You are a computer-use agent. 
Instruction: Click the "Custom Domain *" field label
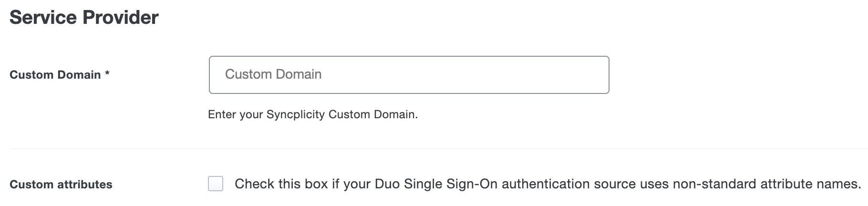[x=55, y=75]
